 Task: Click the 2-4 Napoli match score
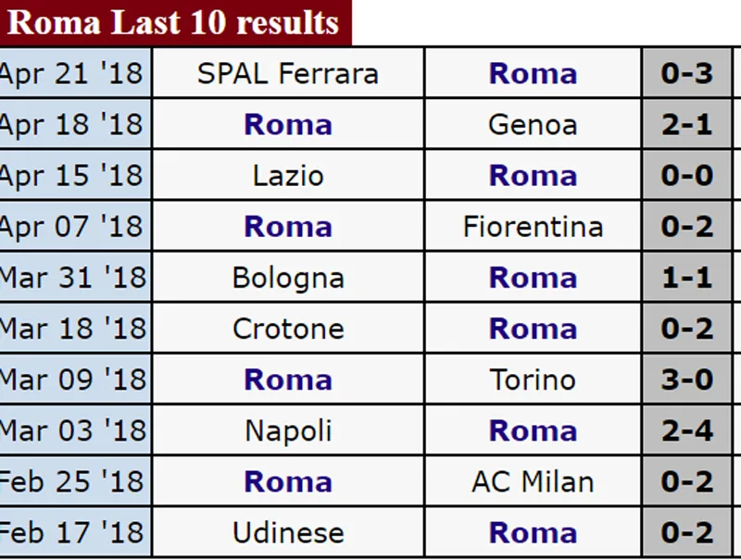tap(686, 430)
